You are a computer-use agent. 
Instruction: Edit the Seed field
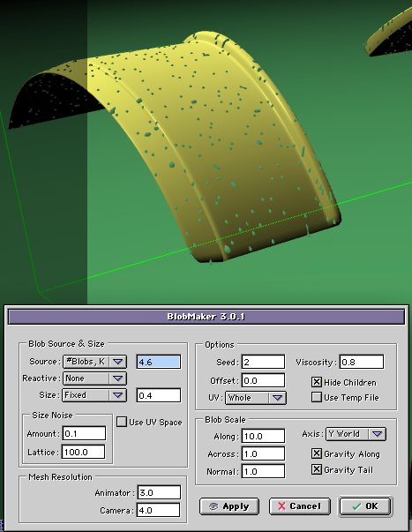[263, 362]
